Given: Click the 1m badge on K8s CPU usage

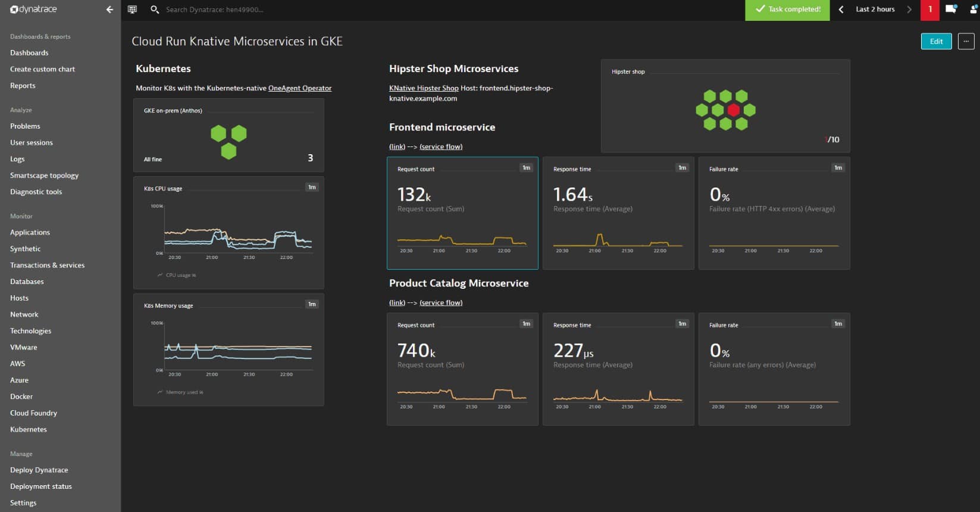Looking at the screenshot, I should pos(312,187).
